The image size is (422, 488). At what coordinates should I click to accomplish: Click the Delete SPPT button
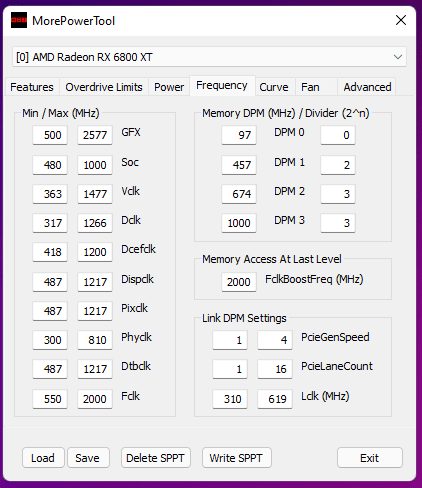coord(156,458)
